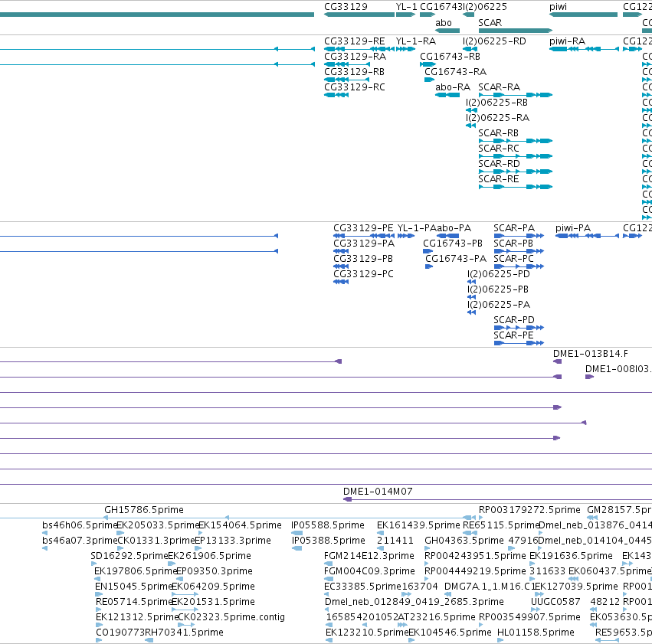Screen dimensions: 652x644
Task: Select the SCAR-RA transcript
Action: point(516,95)
